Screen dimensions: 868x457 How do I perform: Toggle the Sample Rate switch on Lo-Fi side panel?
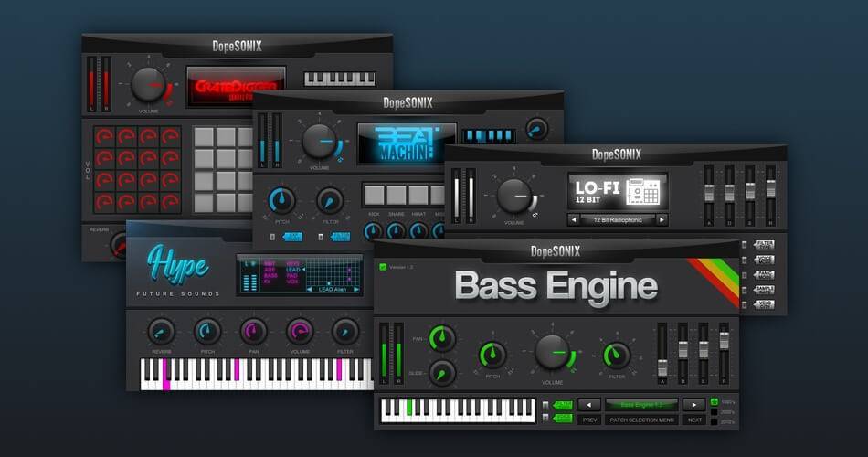765,289
